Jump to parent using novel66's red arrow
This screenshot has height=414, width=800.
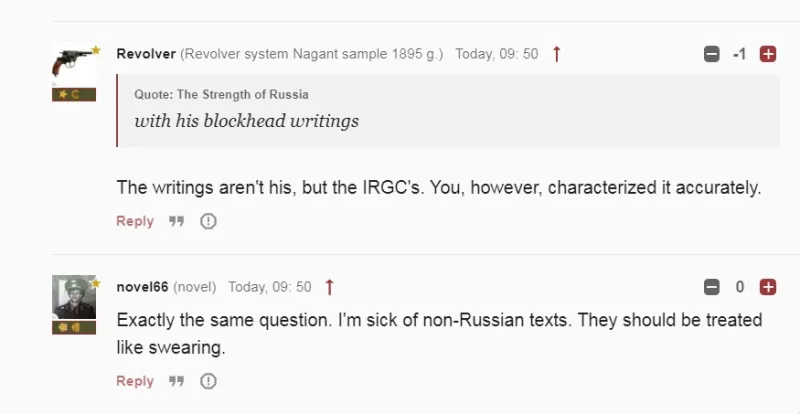[329, 288]
